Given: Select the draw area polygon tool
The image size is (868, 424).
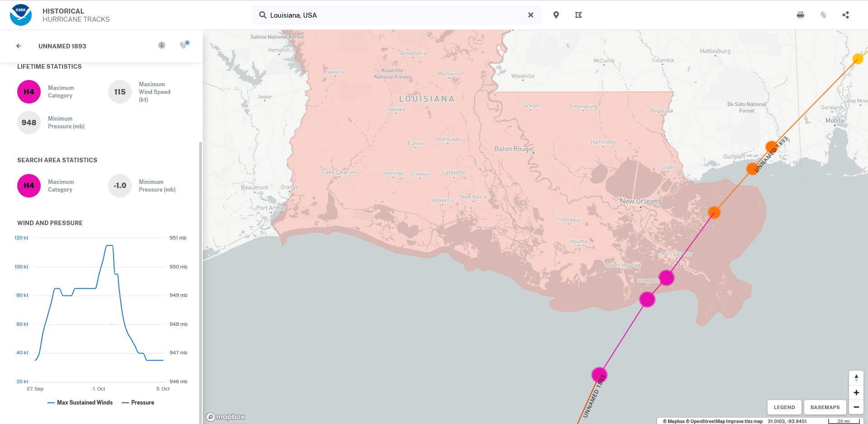Looking at the screenshot, I should 578,15.
